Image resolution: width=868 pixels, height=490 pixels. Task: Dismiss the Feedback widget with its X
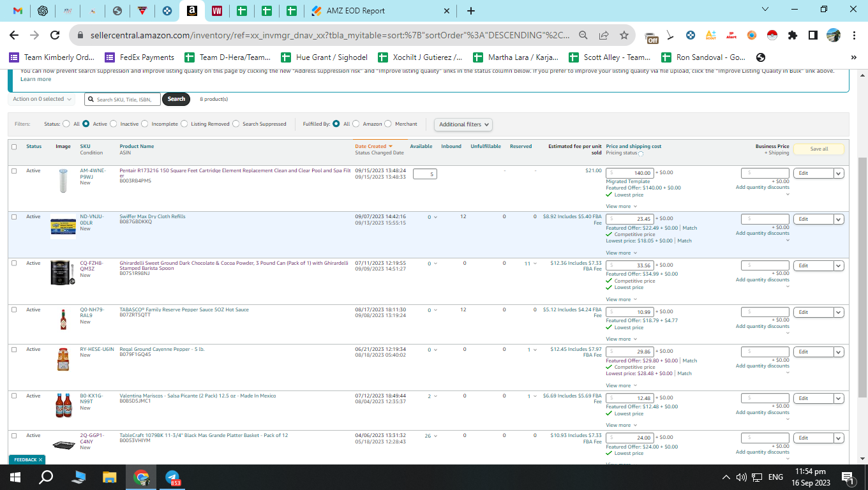click(x=40, y=459)
